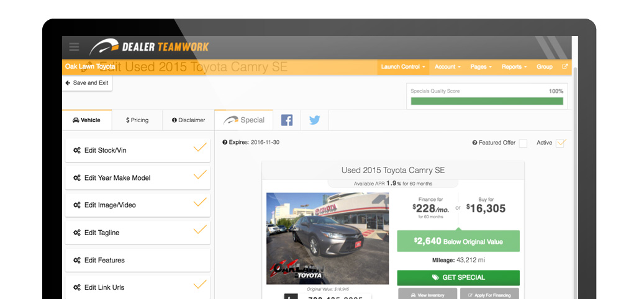
Task: Click the 'Original Value: $18,945' caption
Action: (327, 289)
